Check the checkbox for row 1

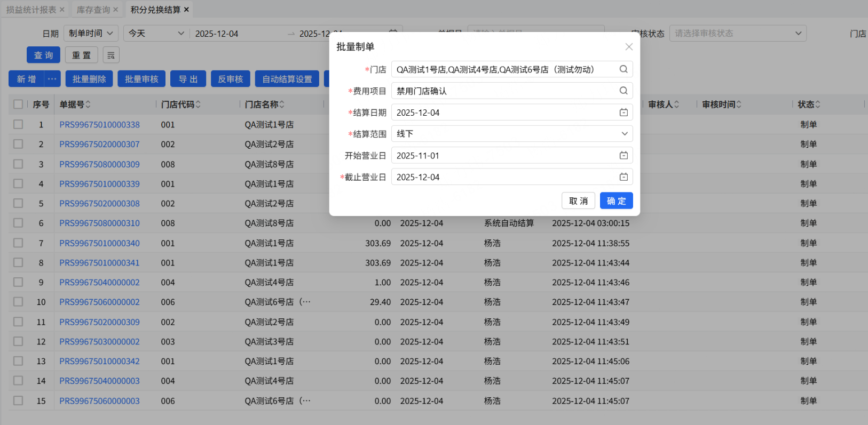(18, 124)
